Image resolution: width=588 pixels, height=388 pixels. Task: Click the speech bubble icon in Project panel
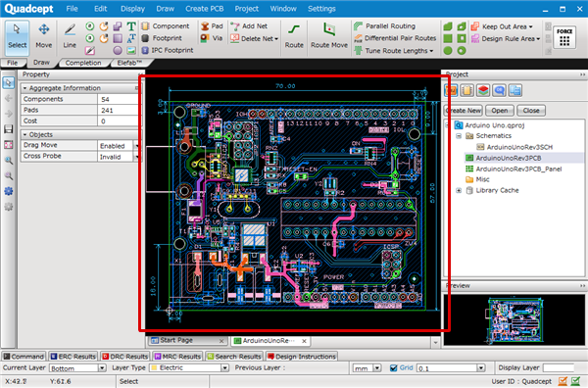[x=500, y=90]
